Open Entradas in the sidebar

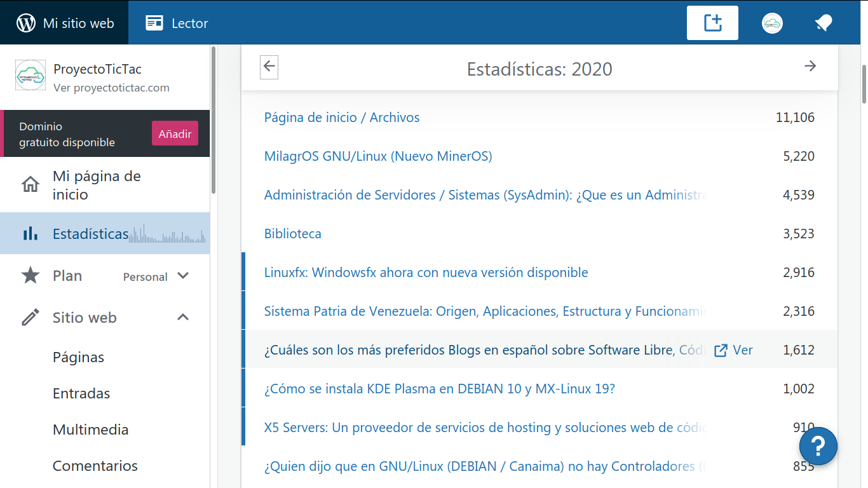(81, 393)
